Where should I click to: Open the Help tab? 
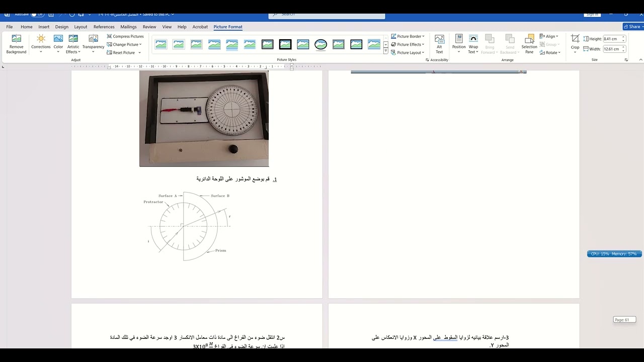coord(182,27)
